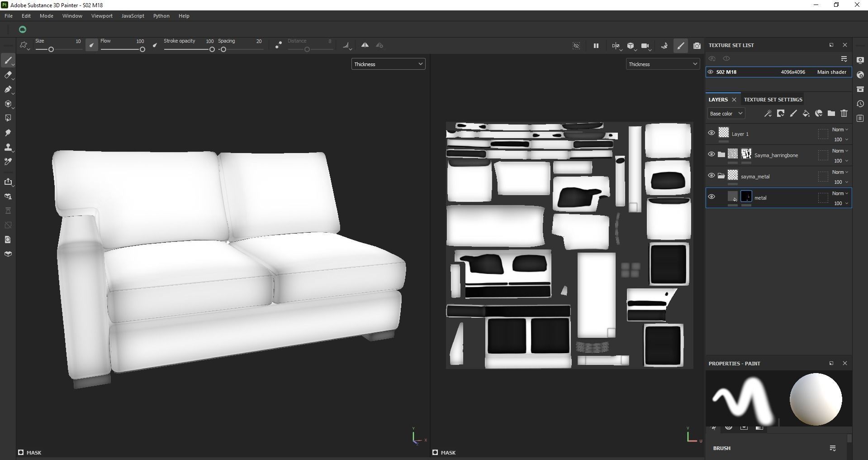868x460 pixels.
Task: Hide the metal layer visibility
Action: (x=711, y=197)
